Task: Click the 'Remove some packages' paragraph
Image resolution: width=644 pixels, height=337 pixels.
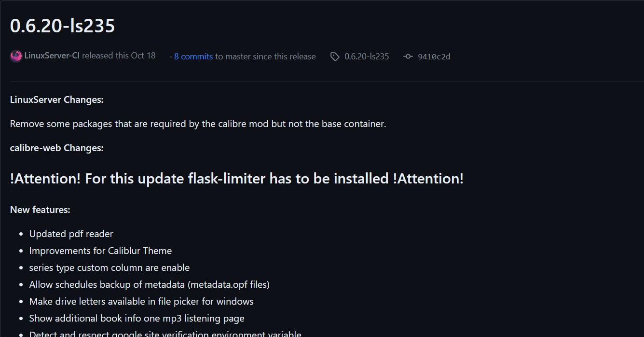Action: coord(198,124)
